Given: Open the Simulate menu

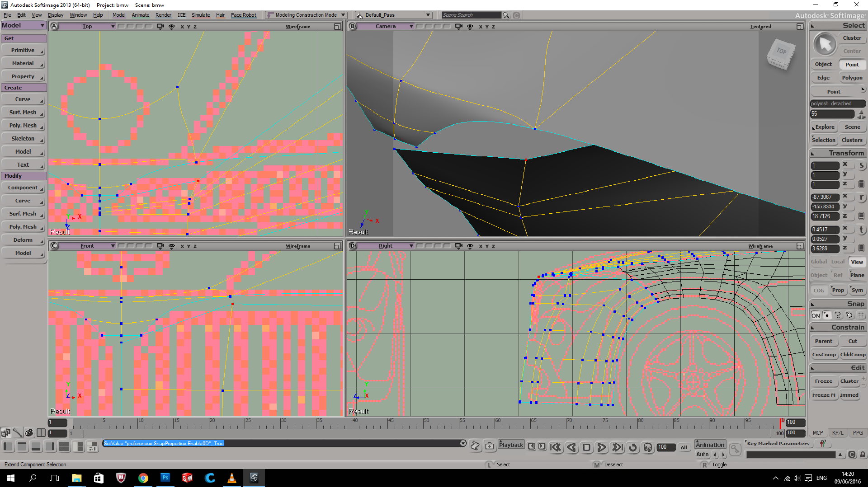Looking at the screenshot, I should click(x=201, y=15).
